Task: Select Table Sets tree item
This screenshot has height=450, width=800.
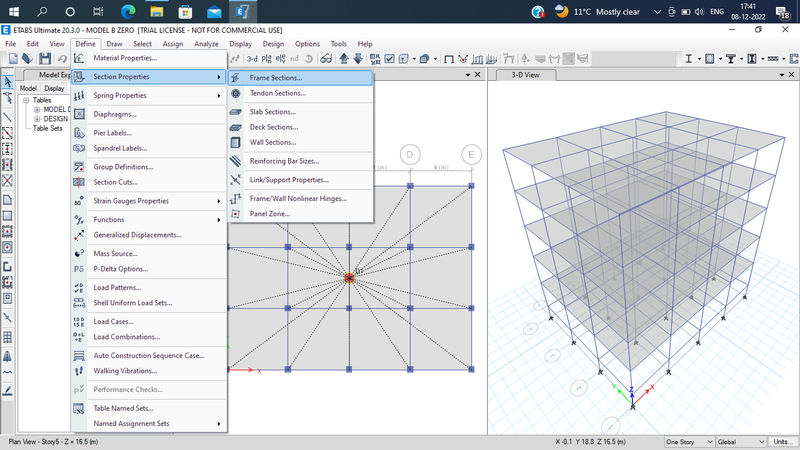Action: coord(47,128)
